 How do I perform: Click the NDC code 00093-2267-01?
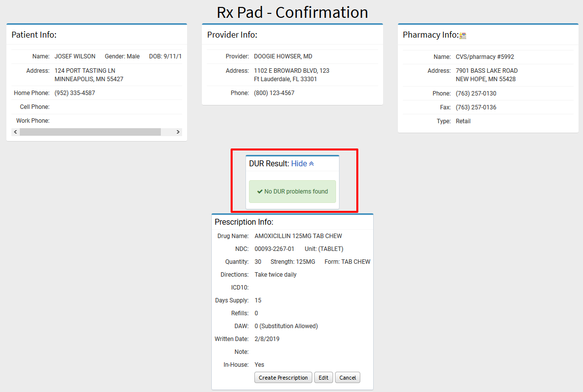(x=274, y=249)
